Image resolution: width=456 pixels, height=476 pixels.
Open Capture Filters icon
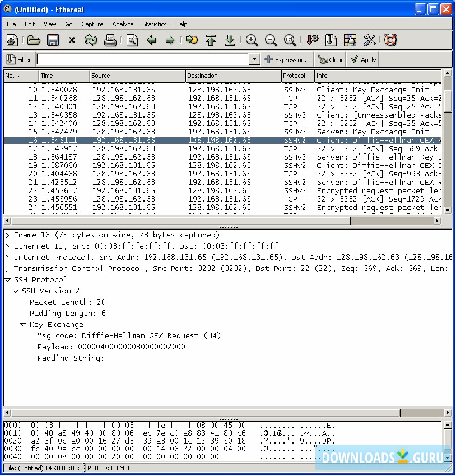tap(313, 40)
